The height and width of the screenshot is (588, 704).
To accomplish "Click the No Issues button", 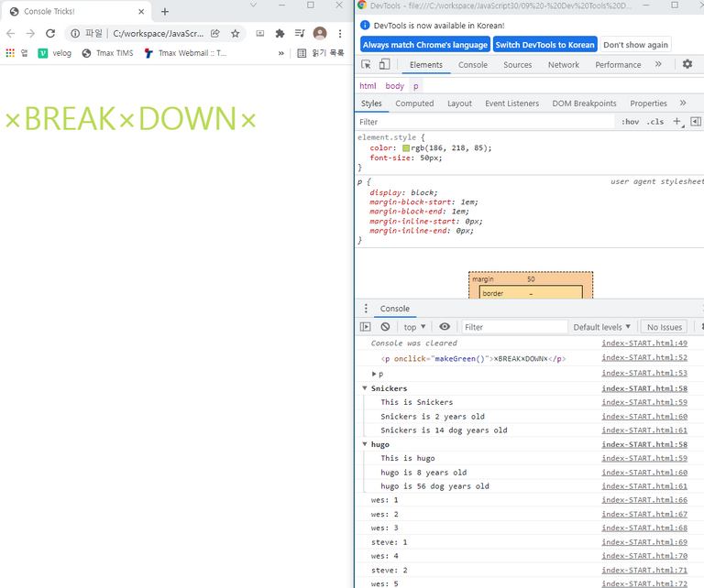I will click(x=664, y=327).
